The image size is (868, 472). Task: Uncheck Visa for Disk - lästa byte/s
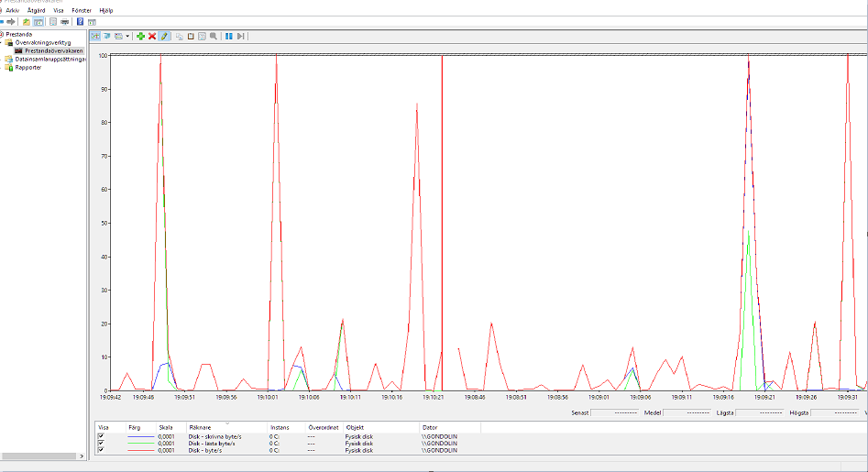click(x=101, y=444)
